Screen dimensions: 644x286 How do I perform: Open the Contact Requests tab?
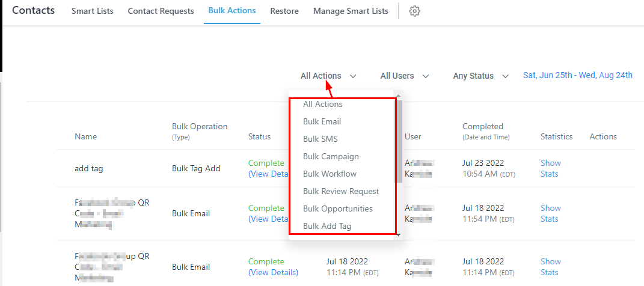[x=161, y=11]
